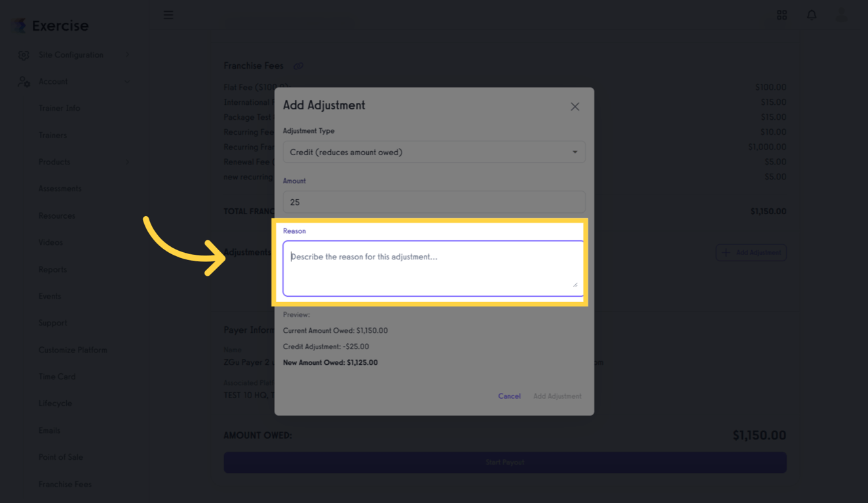Click the link icon beside Franchise Fees heading
868x503 pixels.
pyautogui.click(x=299, y=65)
